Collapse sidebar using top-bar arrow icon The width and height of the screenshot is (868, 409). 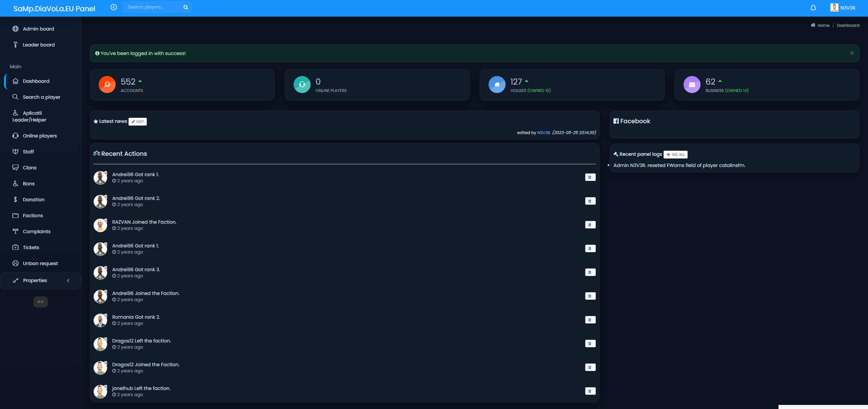(114, 7)
